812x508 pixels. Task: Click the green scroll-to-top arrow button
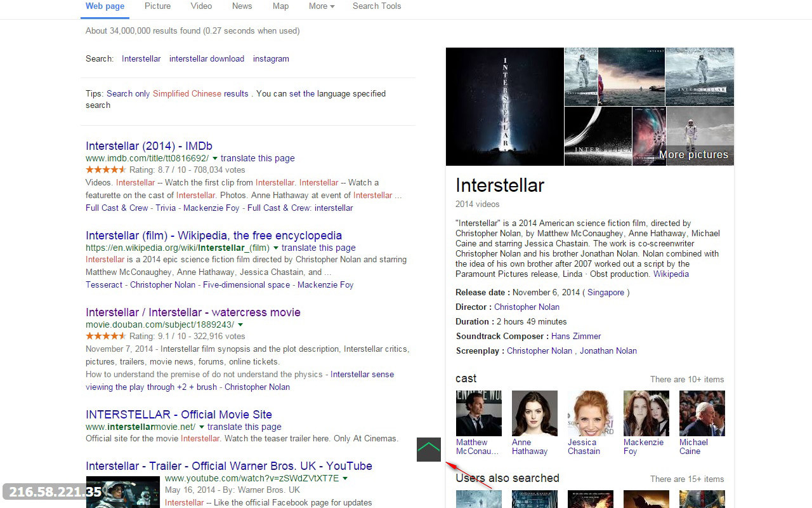click(x=429, y=450)
